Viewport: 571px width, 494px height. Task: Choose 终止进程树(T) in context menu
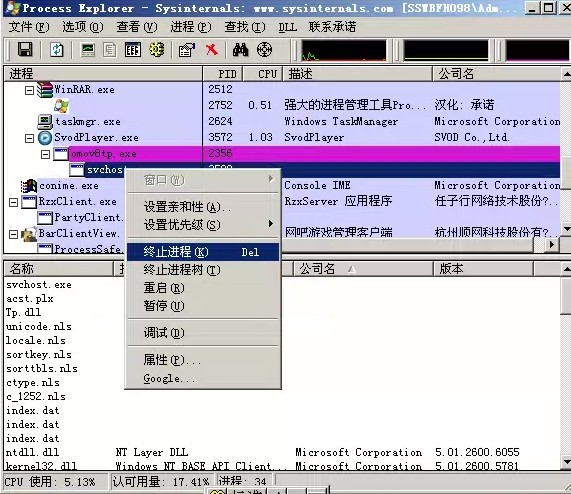[203, 270]
